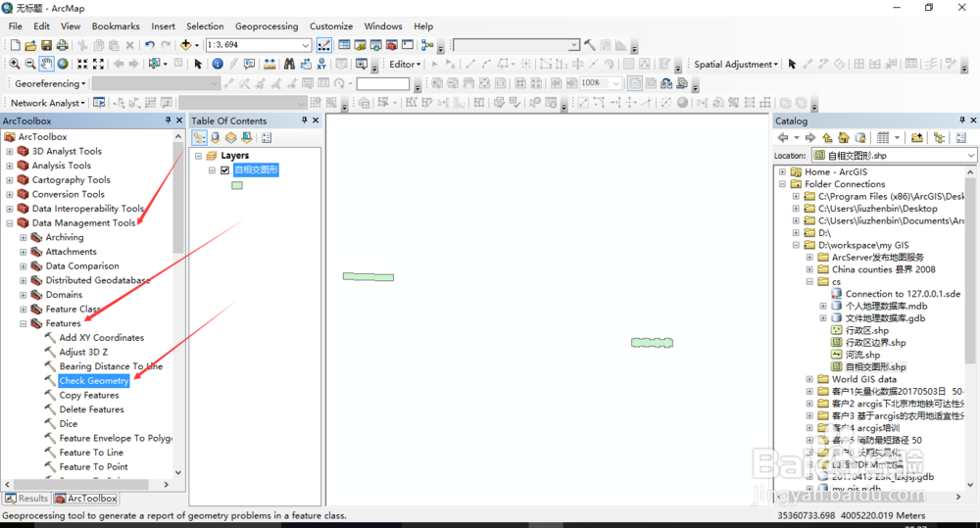
Task: Select the Identify info tool
Action: tap(218, 64)
